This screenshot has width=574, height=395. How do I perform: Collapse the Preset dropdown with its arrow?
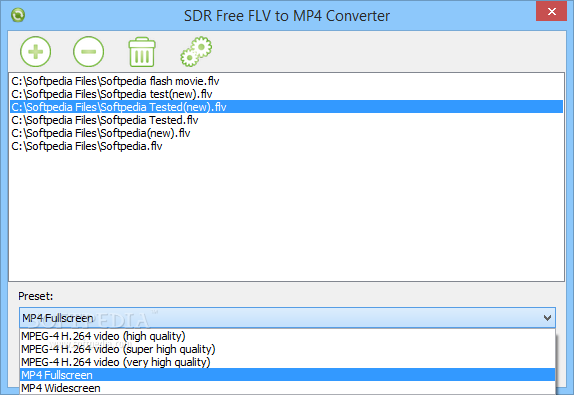547,318
